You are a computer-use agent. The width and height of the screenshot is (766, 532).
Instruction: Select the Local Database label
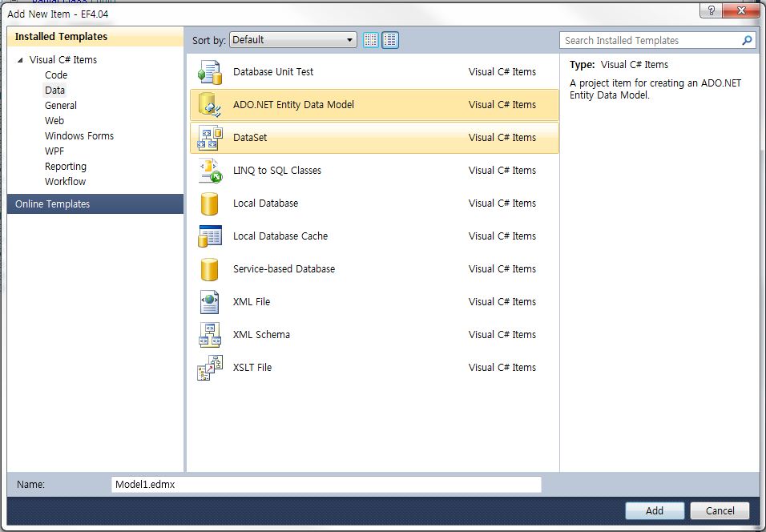265,204
